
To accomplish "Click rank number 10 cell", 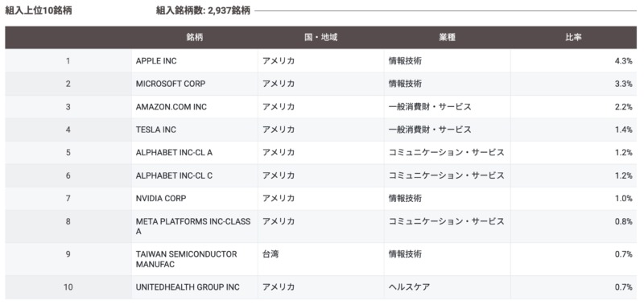I will 68,287.
